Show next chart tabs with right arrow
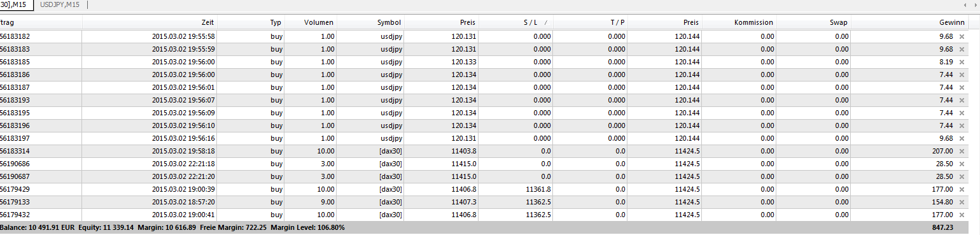 [975, 5]
